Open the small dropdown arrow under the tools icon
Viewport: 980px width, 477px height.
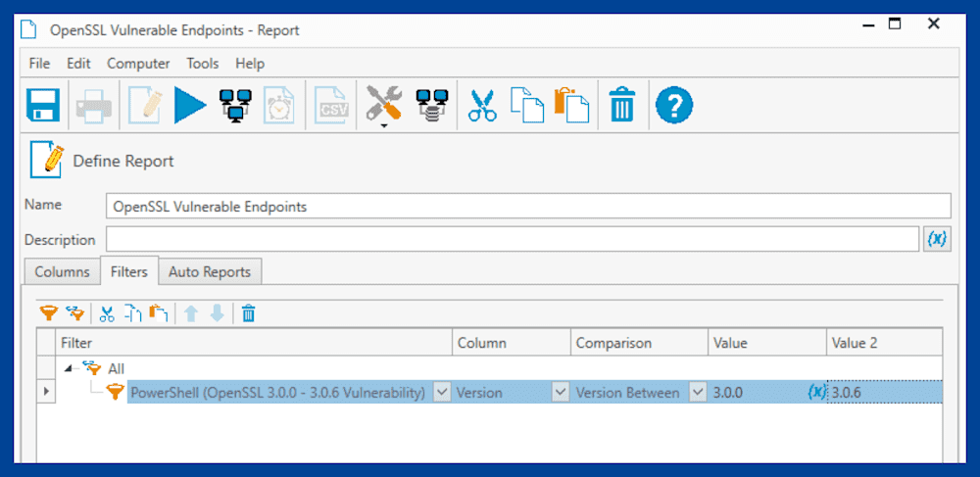(x=384, y=125)
